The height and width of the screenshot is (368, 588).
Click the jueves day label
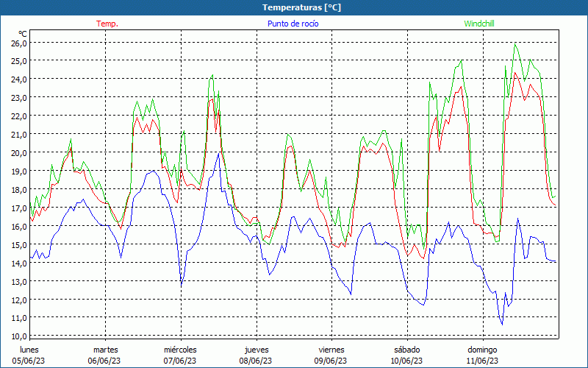tap(257, 350)
